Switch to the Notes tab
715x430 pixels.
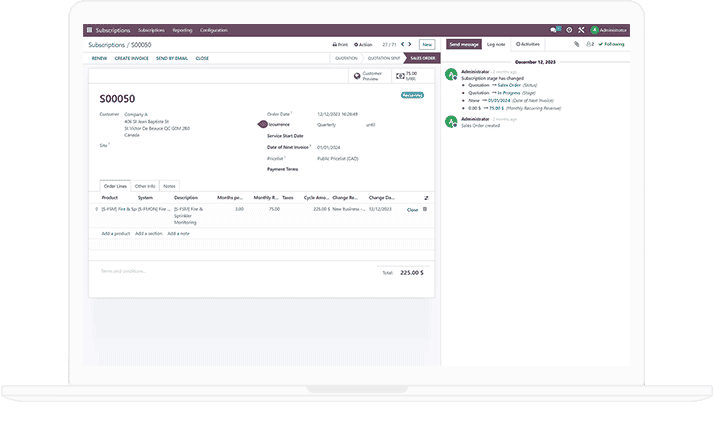tap(169, 186)
